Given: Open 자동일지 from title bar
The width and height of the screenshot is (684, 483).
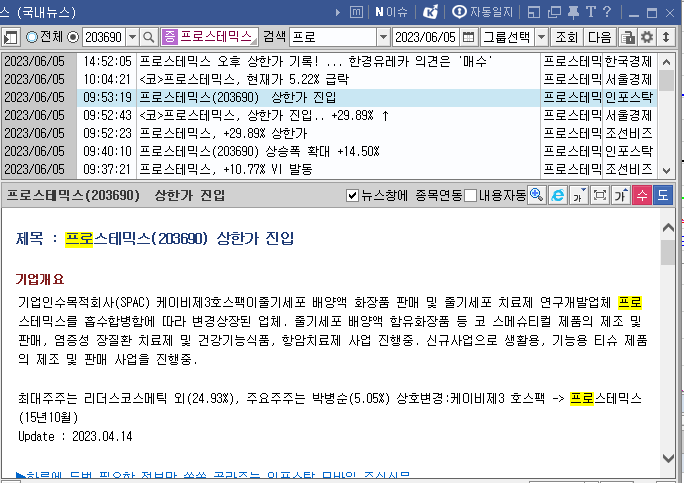Looking at the screenshot, I should pos(482,12).
